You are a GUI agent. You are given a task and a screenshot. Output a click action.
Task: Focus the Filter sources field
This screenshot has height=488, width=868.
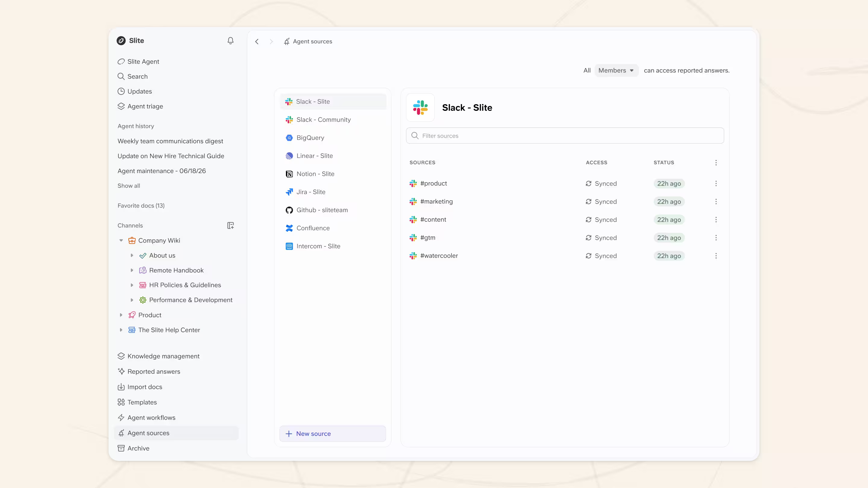point(565,136)
